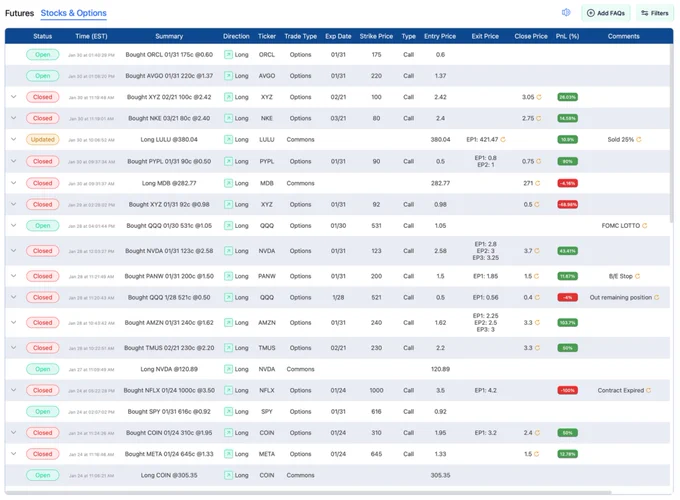Viewport: 680px width, 500px height.
Task: Click the 103.7% PnL badge for AMZN
Action: [567, 323]
